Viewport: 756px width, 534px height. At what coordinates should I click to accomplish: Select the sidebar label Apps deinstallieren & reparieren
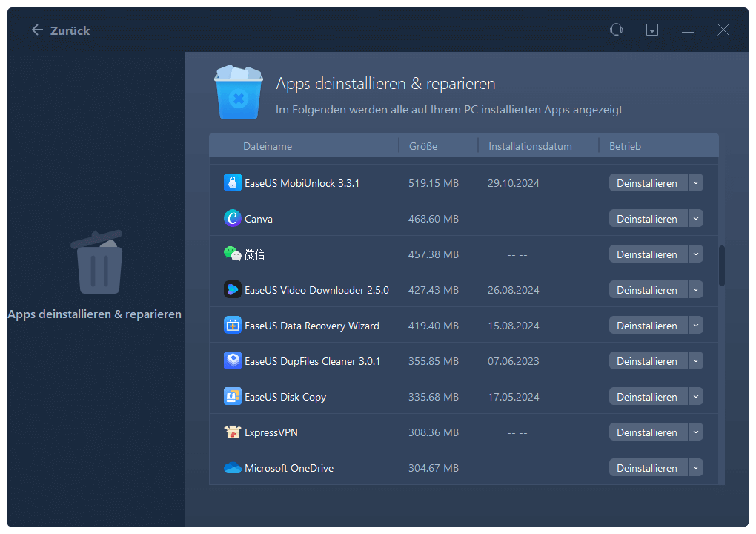pos(95,314)
